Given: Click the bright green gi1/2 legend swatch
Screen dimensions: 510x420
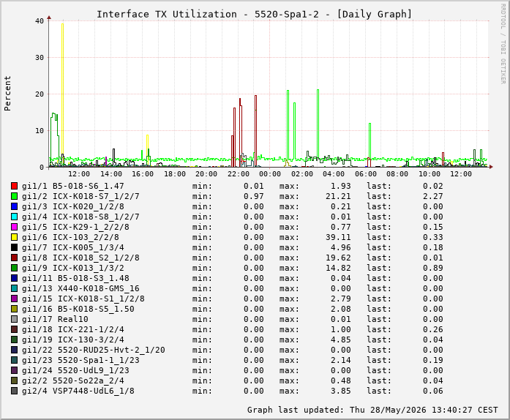Looking at the screenshot, I should click(x=14, y=196).
